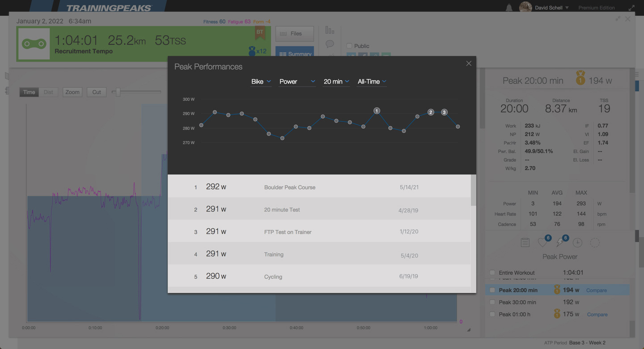The height and width of the screenshot is (349, 644).
Task: Open the Files button
Action: click(294, 33)
